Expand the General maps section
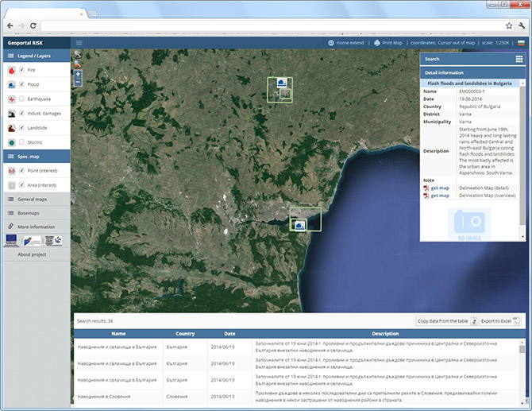 point(37,200)
